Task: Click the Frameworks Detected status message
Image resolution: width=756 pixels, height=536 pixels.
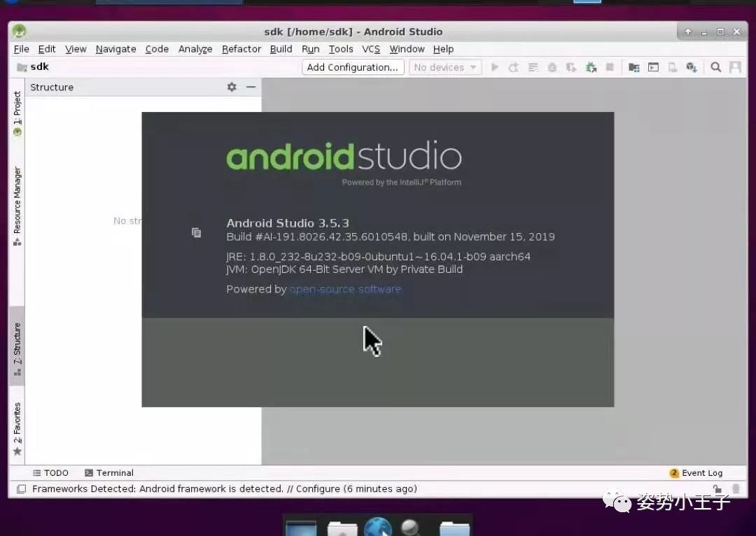Action: (225, 488)
